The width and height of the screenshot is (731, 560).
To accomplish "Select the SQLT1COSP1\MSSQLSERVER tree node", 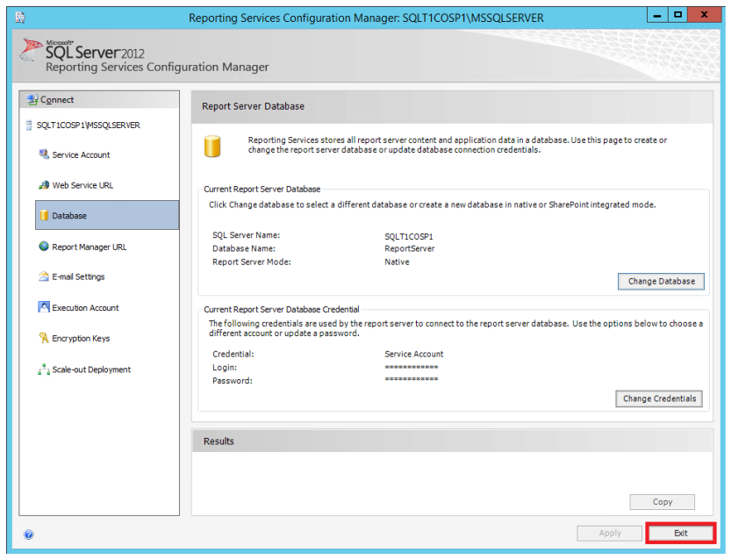I will [x=88, y=125].
